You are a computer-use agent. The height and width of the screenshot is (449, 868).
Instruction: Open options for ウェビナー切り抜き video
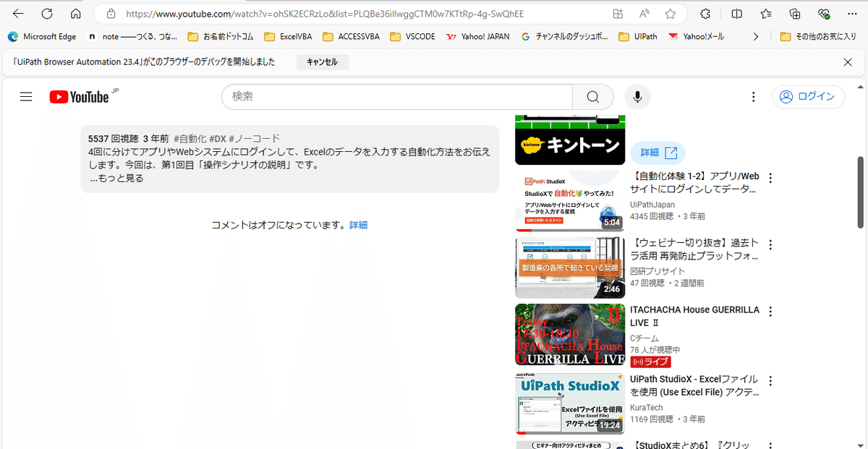(770, 244)
